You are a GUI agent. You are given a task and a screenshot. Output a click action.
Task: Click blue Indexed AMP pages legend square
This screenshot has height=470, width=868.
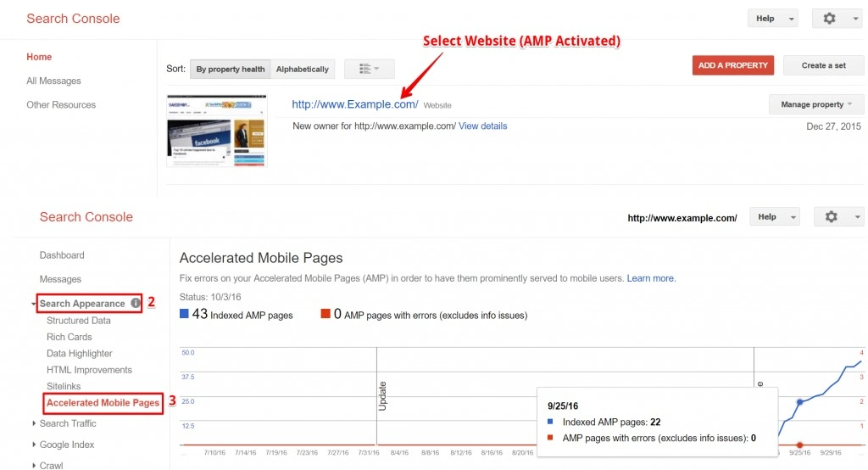(x=185, y=315)
